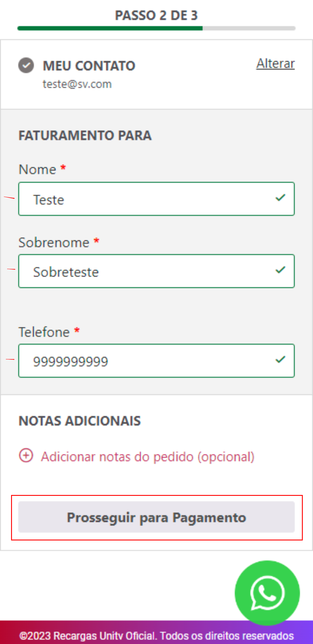This screenshot has width=313, height=644.
Task: Click the gray check icon beside Meu Contato
Action: [x=26, y=65]
